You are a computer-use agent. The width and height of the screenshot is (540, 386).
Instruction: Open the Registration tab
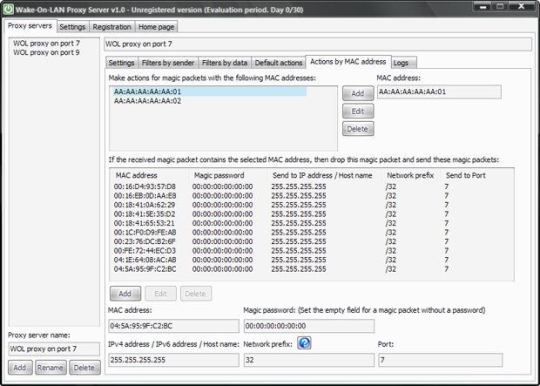coord(112,27)
